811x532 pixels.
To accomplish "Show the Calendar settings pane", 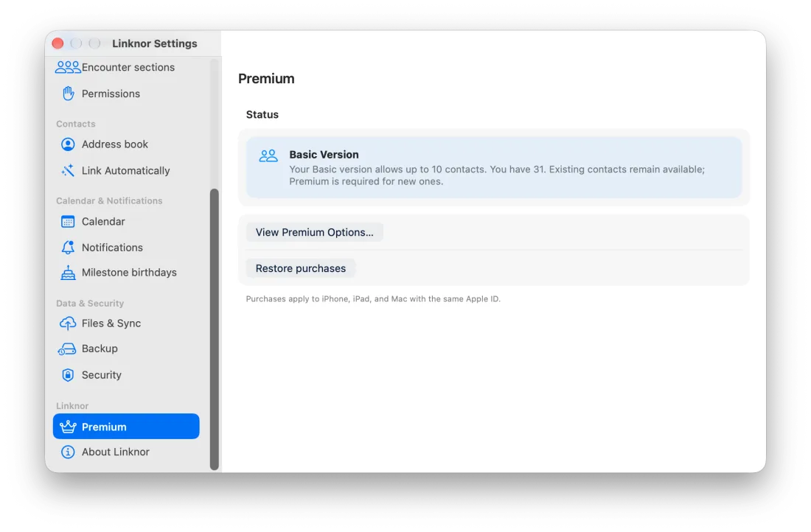I will pos(126,222).
